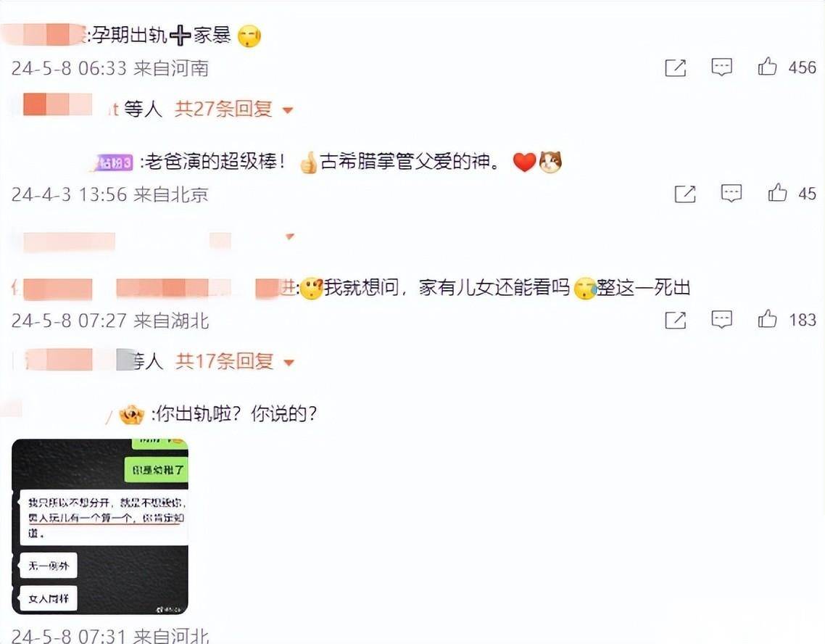Open blurred username before 孕期出轨 comment

45,35
